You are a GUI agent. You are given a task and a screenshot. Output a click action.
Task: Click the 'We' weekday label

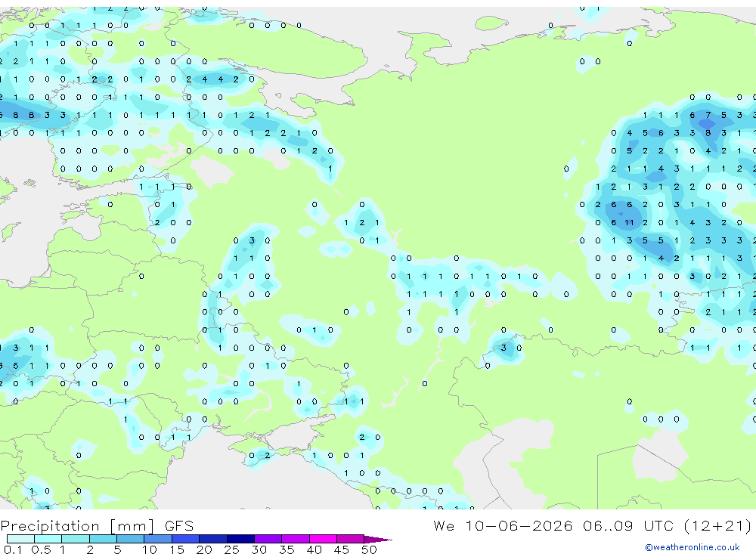click(444, 526)
